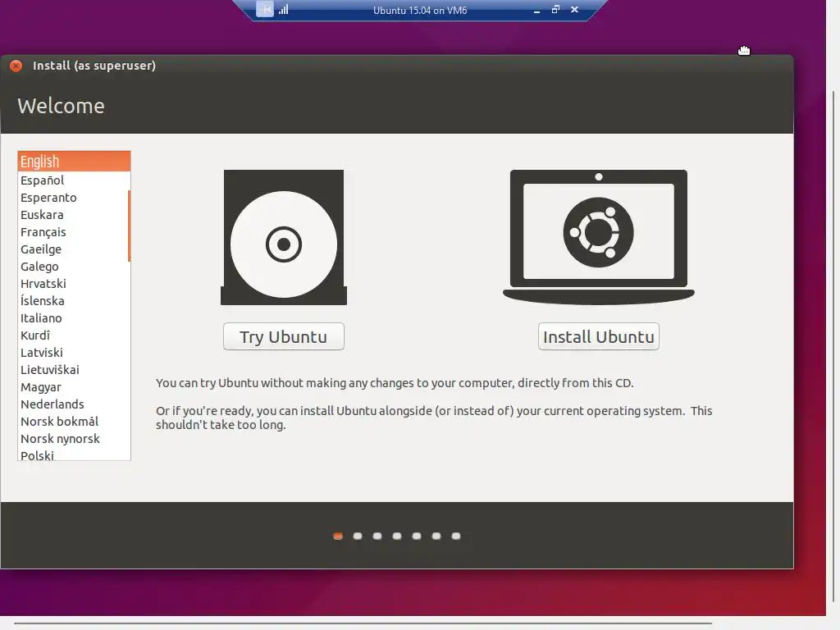Image resolution: width=840 pixels, height=630 pixels.
Task: Click the horizontal scrollbar under the VM desktop
Action: [x=363, y=623]
